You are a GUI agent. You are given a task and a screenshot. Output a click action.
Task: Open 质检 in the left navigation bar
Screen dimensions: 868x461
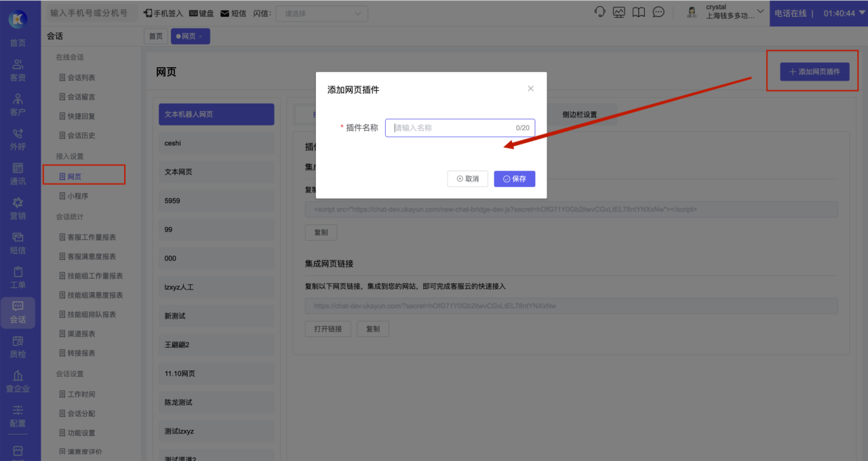[x=18, y=347]
